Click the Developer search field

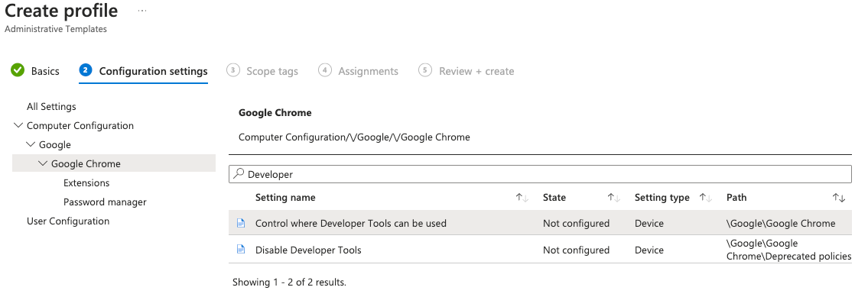point(540,174)
